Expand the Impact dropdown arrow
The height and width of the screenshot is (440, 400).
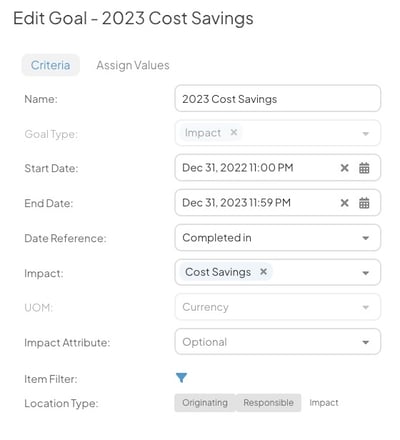point(366,273)
